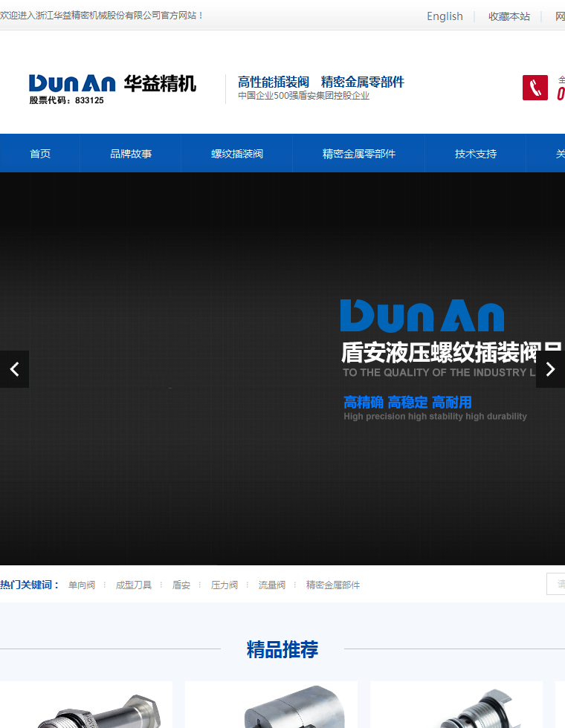Open 首页 navigation tab
Image resolution: width=565 pixels, height=728 pixels.
click(x=40, y=154)
